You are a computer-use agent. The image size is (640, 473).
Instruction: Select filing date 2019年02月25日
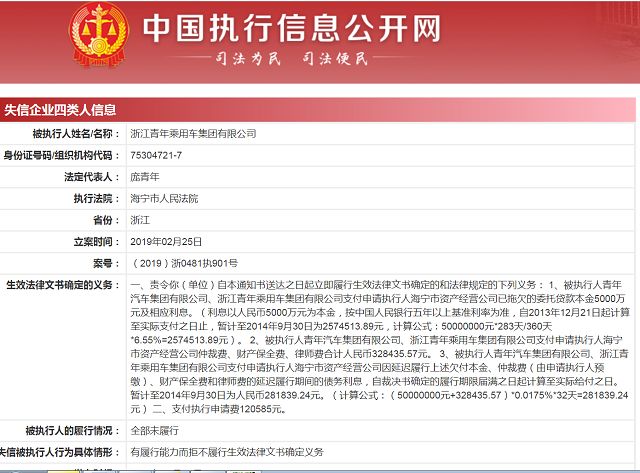pyautogui.click(x=166, y=242)
